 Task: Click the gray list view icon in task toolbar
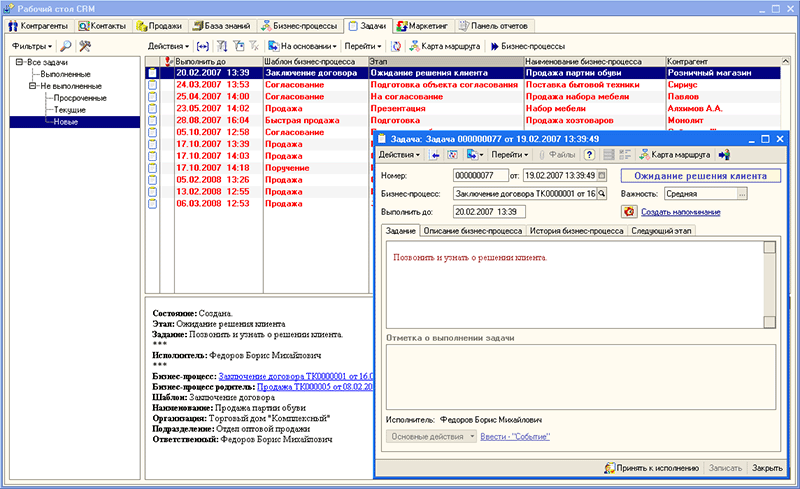pyautogui.click(x=609, y=155)
